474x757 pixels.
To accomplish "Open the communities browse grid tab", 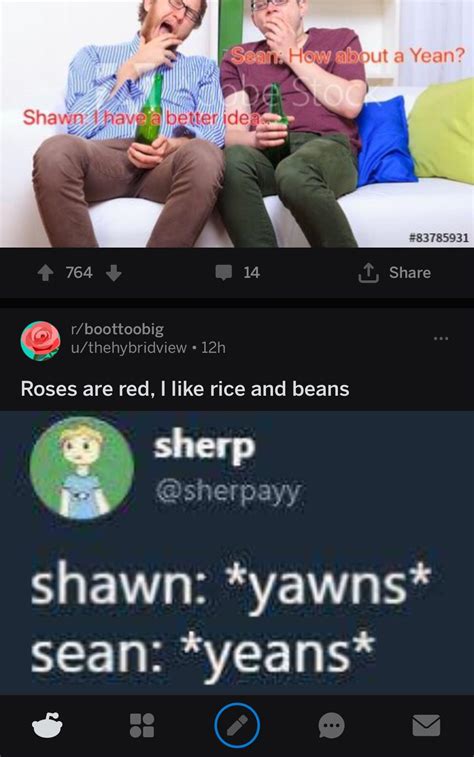I will point(142,726).
